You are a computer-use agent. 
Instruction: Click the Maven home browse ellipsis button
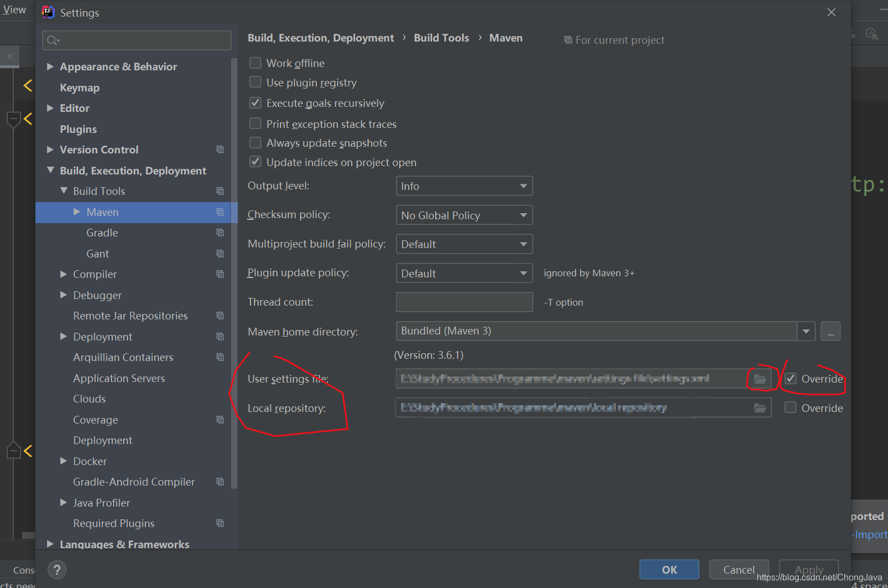tap(830, 331)
